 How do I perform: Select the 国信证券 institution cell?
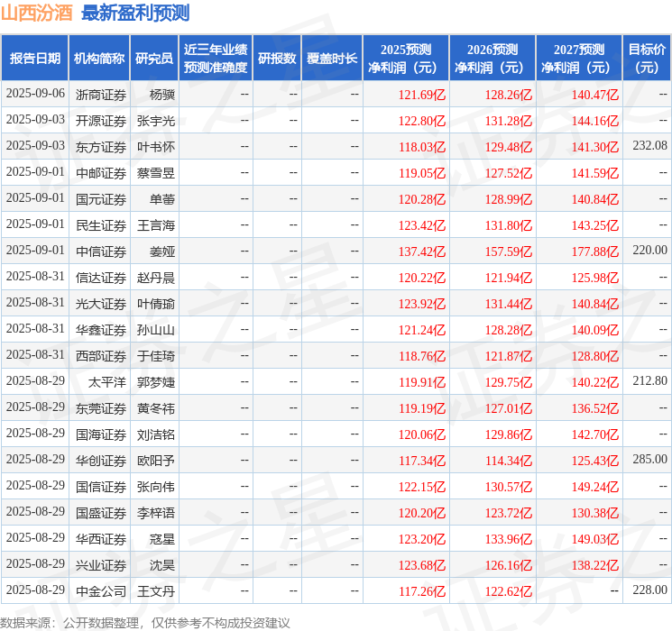[x=101, y=487]
